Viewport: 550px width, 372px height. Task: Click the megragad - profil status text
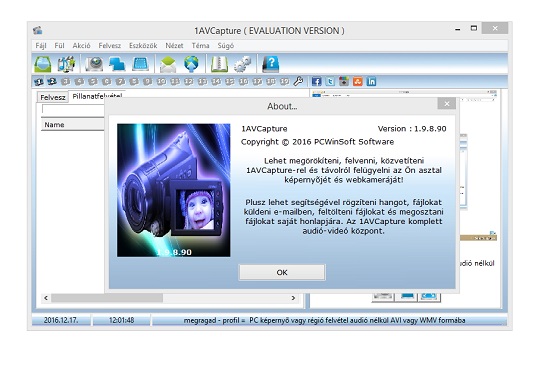pyautogui.click(x=324, y=320)
